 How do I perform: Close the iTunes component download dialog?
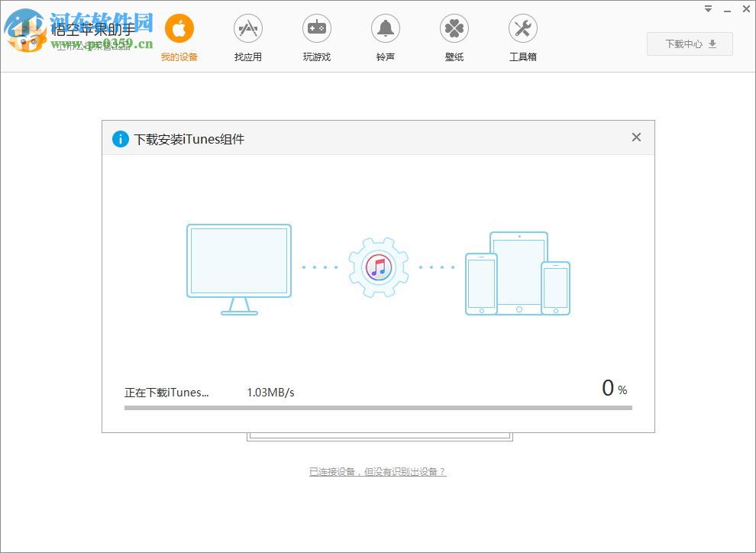(636, 137)
